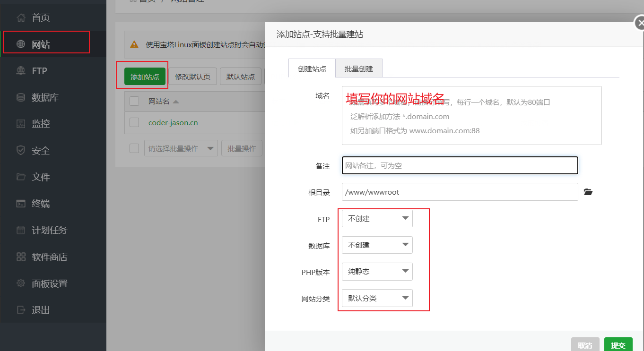Sort by 网站名 using the arrow icon

pos(175,102)
